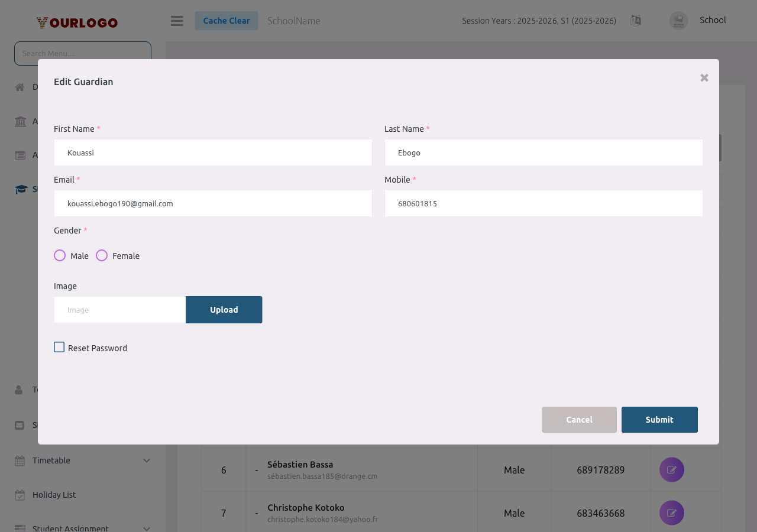Image resolution: width=757 pixels, height=532 pixels.
Task: Click the Upload button for the guardian image
Action: click(x=224, y=309)
